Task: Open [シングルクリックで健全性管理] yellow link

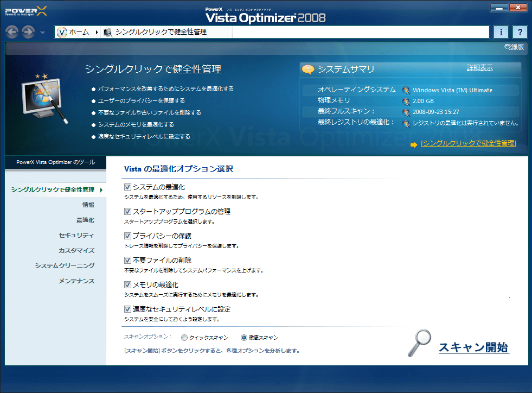Action: (468, 143)
